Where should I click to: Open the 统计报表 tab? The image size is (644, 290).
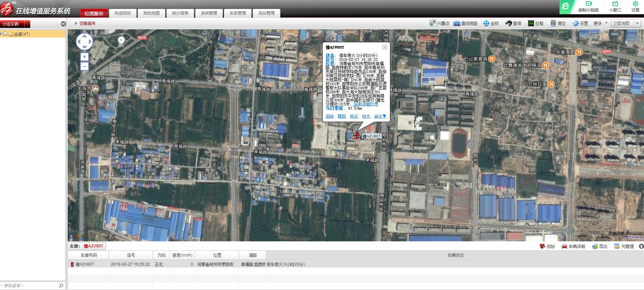tap(180, 13)
